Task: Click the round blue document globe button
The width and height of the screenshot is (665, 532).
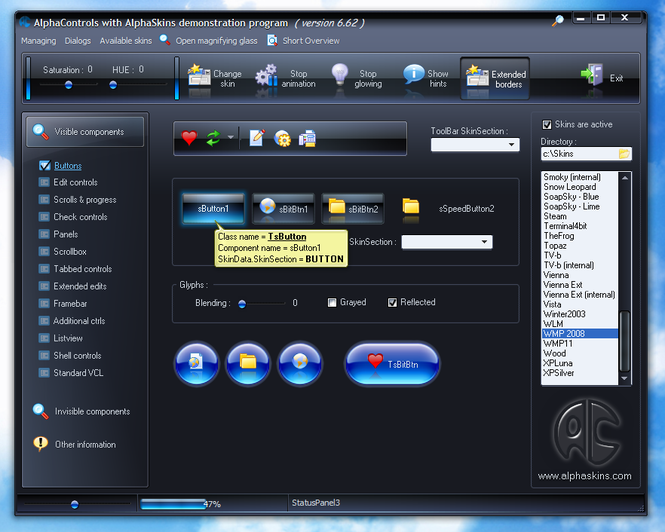Action: (196, 364)
